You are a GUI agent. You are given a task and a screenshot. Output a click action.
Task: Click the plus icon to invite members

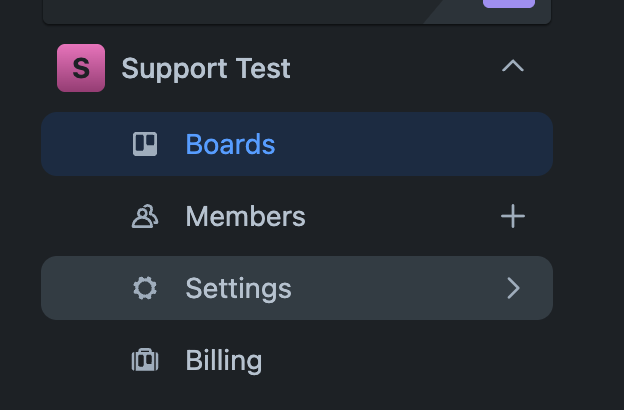[512, 216]
